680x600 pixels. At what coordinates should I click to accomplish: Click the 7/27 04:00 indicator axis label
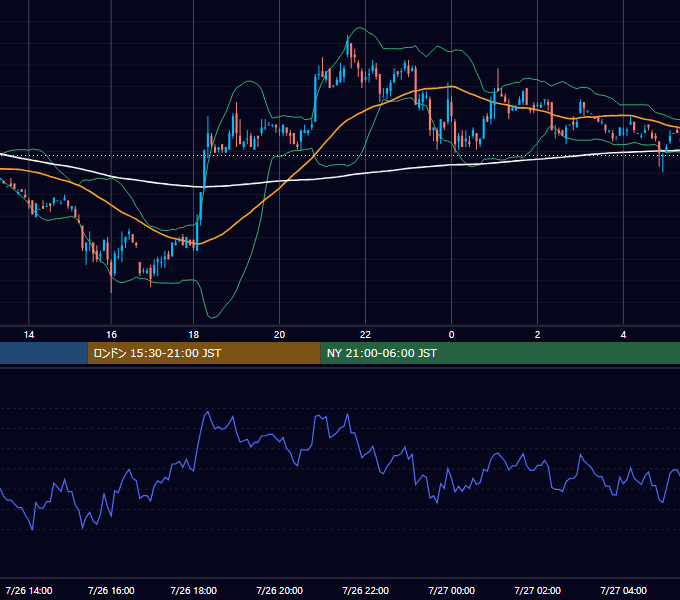(623, 590)
